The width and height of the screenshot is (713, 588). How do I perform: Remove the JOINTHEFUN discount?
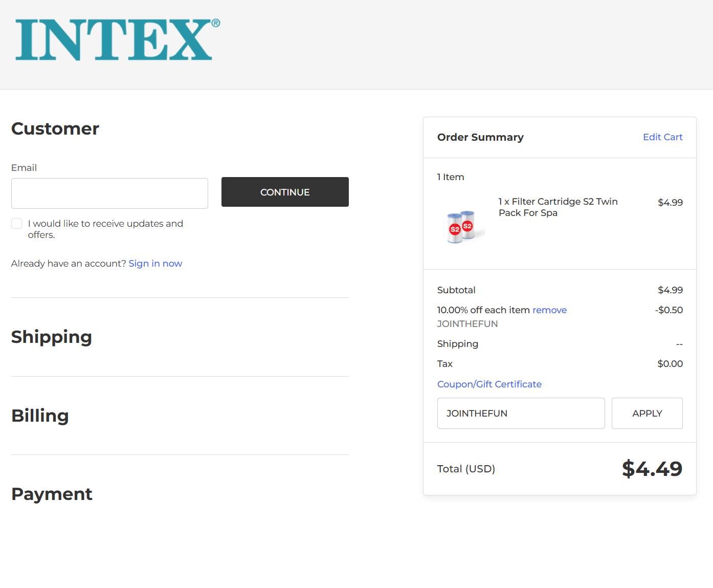coord(549,310)
